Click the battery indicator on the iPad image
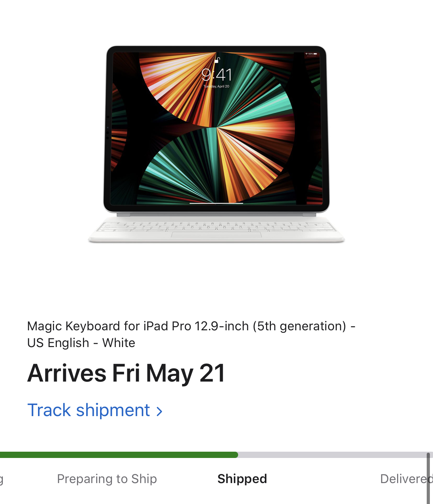Image resolution: width=433 pixels, height=504 pixels. pyautogui.click(x=315, y=54)
